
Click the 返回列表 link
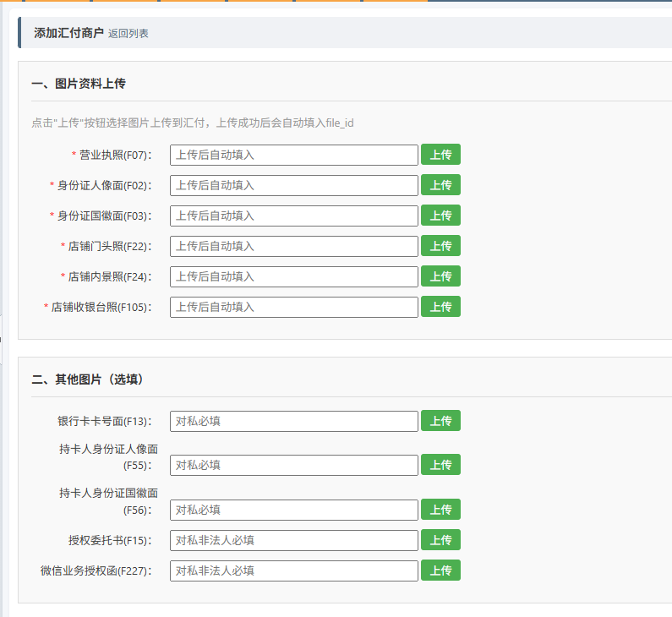click(x=128, y=34)
